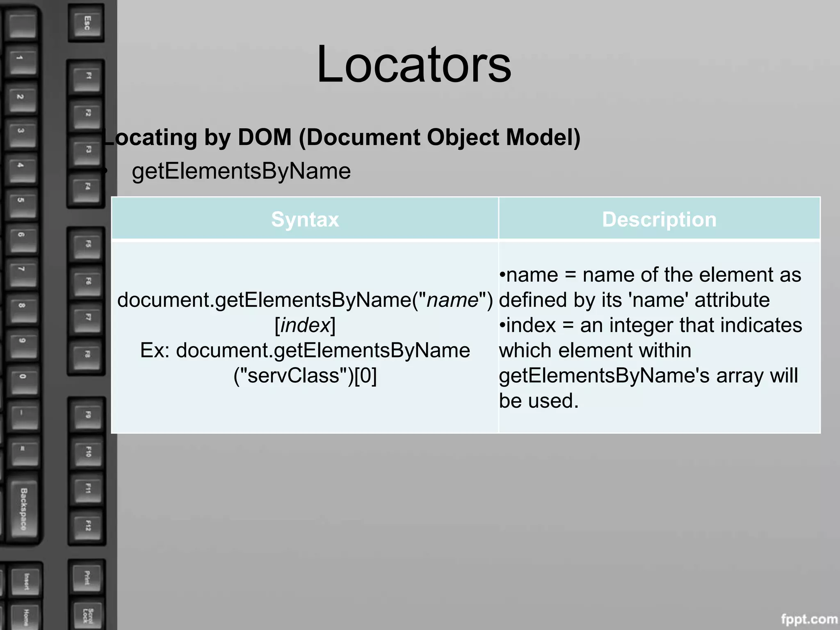Click the example line "Ex: document.getElementsByName"
This screenshot has height=630, width=840.
305,350
